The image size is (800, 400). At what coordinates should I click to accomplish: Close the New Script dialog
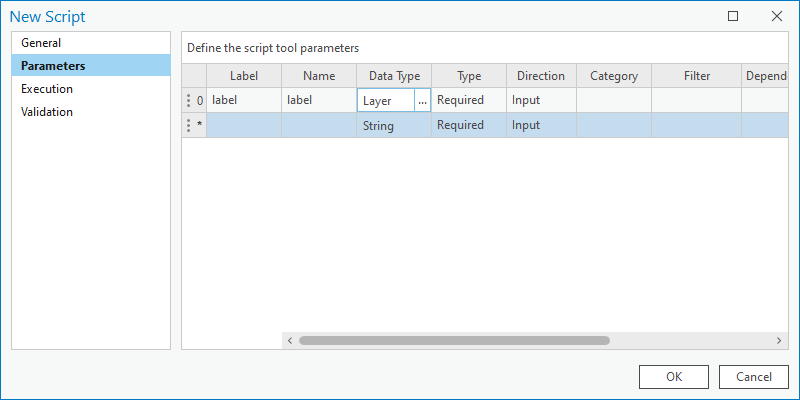[x=777, y=16]
